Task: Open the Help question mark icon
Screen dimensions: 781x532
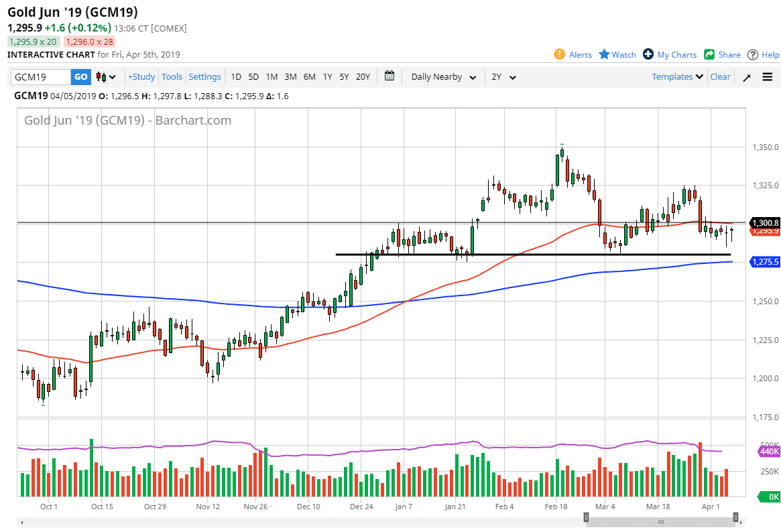Action: [x=753, y=54]
